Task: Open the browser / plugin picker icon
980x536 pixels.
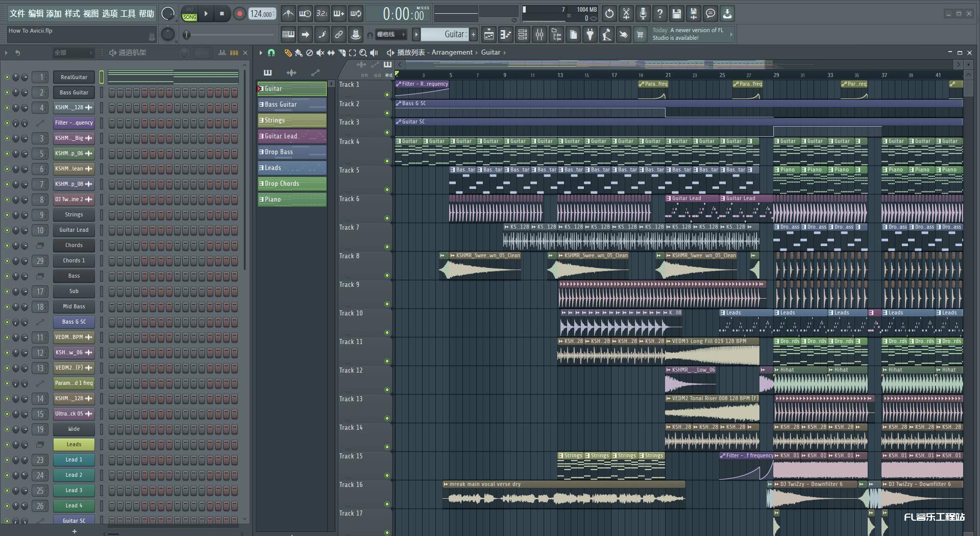Action: click(x=556, y=35)
